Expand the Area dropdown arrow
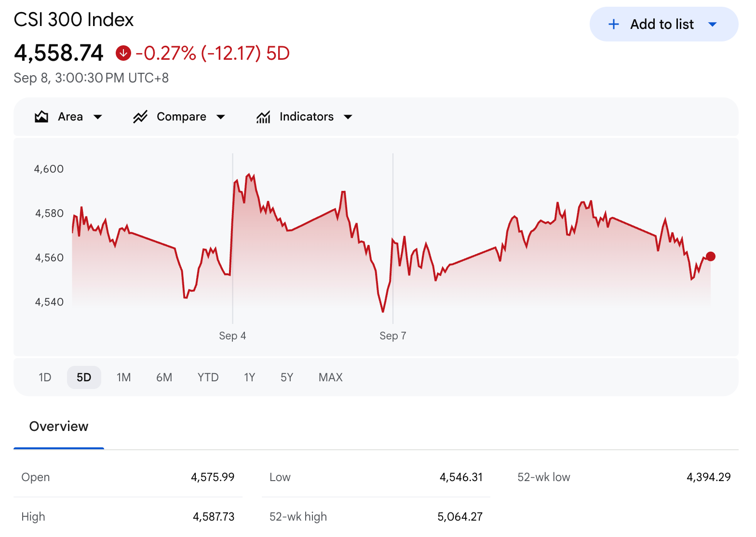Viewport: 756px width, 537px height. pos(98,117)
